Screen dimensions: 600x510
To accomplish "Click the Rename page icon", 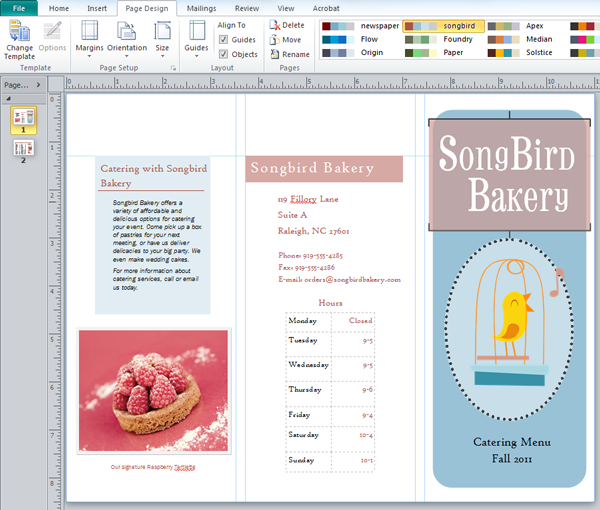I will 274,54.
